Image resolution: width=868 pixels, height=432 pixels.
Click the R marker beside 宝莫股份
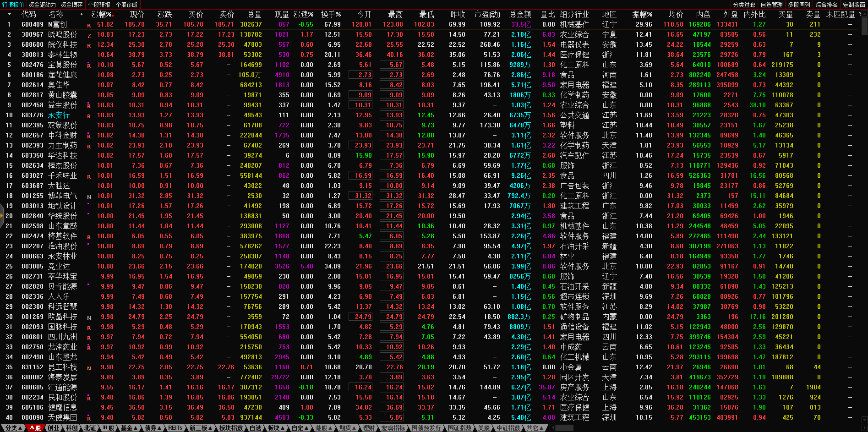89,66
